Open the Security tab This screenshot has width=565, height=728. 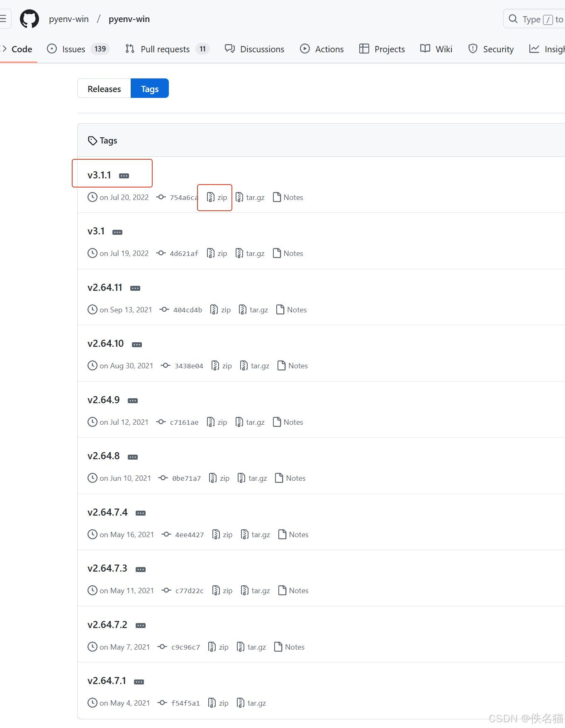[x=491, y=49]
